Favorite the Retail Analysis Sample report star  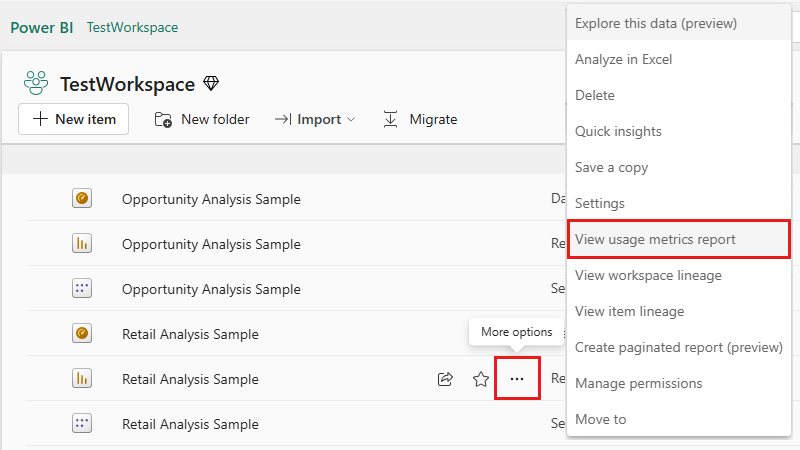481,379
